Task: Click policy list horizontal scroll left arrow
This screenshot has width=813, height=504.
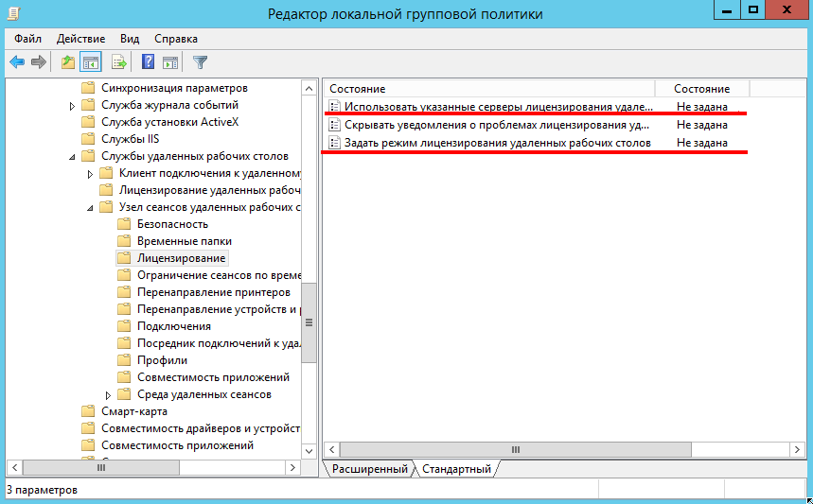Action: [x=332, y=449]
